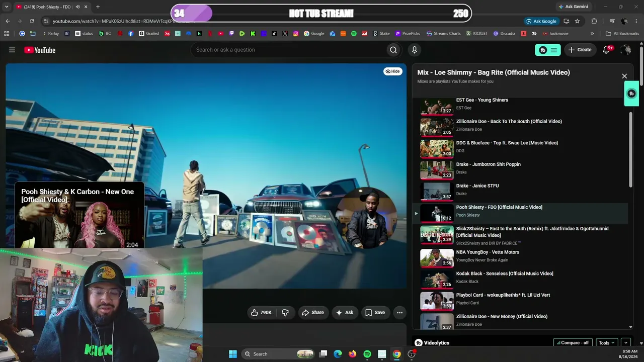Open the Twitch bookmark icon
Viewport: 644px width, 362px height.
[x=231, y=34]
